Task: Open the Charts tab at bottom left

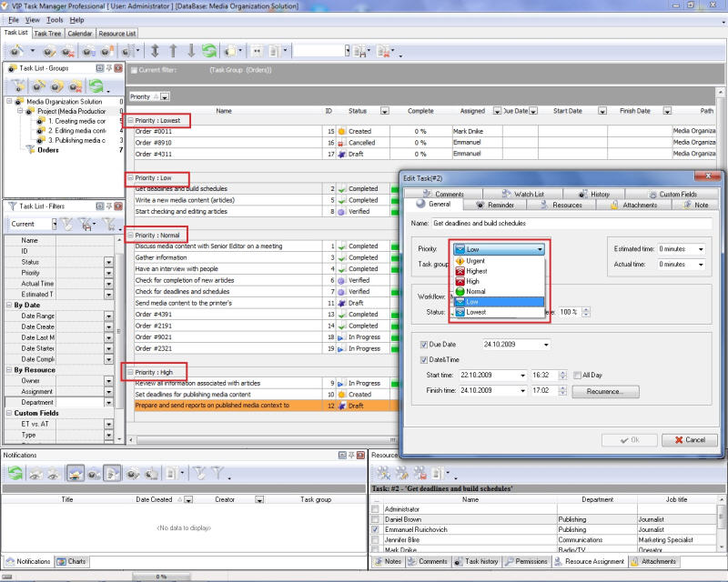Action: pos(72,562)
